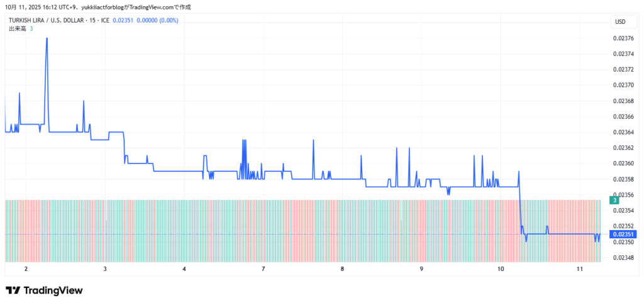Click the highest price spike on the chart line

(x=47, y=39)
